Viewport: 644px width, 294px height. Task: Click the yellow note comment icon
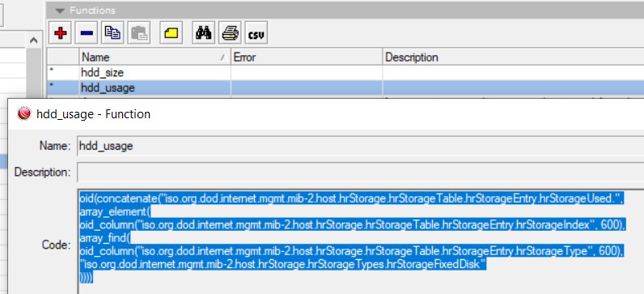[171, 33]
